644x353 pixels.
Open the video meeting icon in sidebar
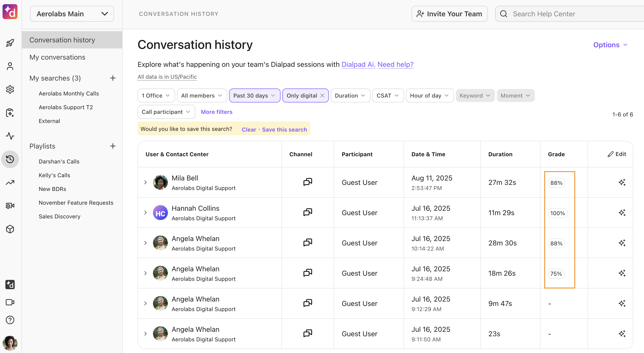tap(10, 302)
